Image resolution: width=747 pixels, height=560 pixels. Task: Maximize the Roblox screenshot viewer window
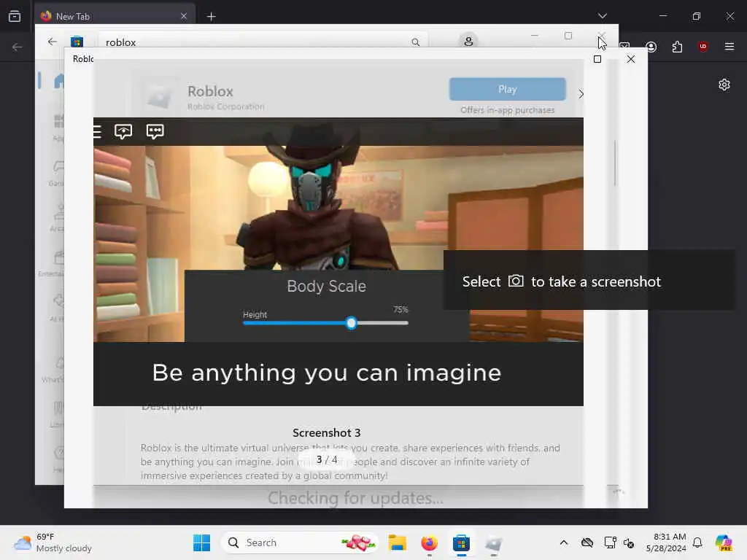click(597, 59)
